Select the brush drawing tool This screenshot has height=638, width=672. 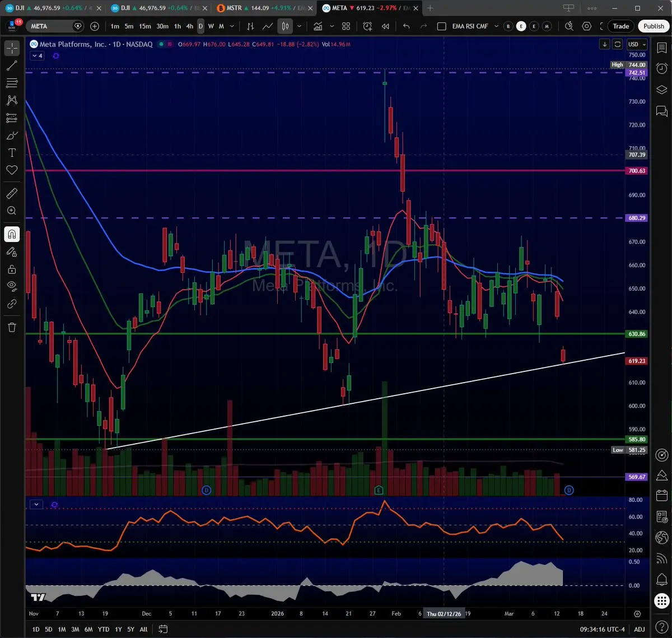point(12,135)
